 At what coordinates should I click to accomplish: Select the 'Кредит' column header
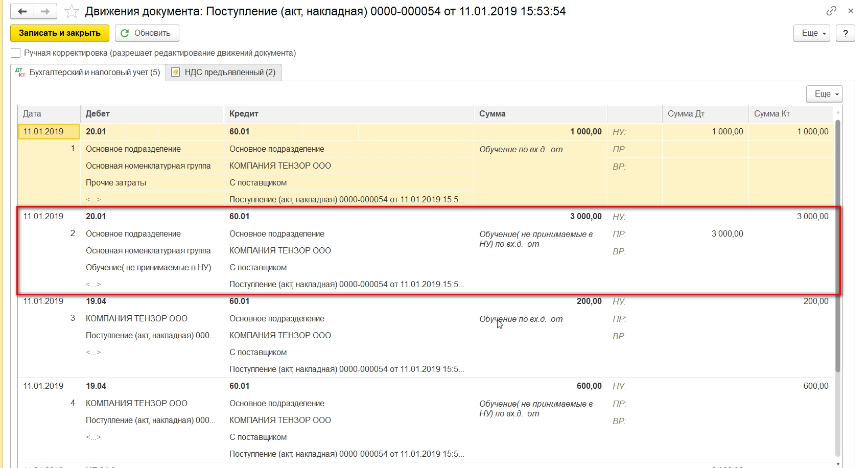pyautogui.click(x=349, y=114)
